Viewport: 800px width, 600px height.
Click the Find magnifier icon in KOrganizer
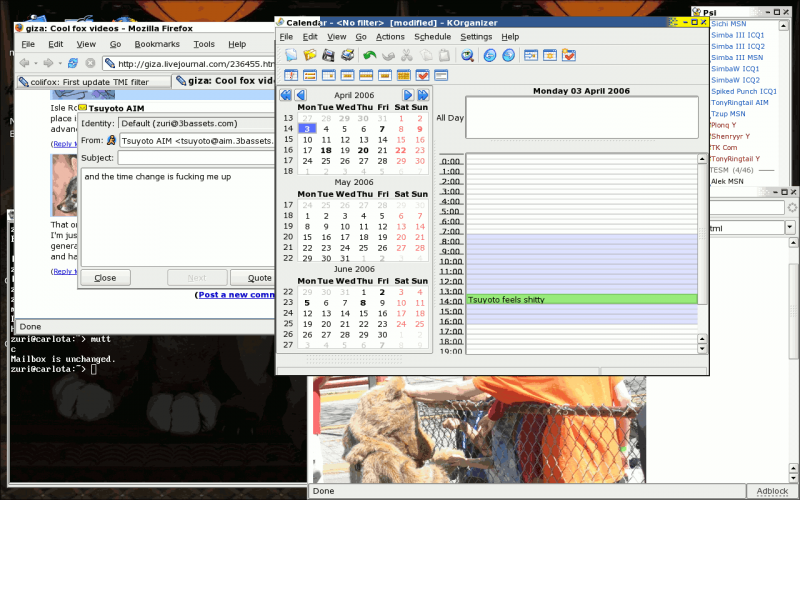[467, 55]
